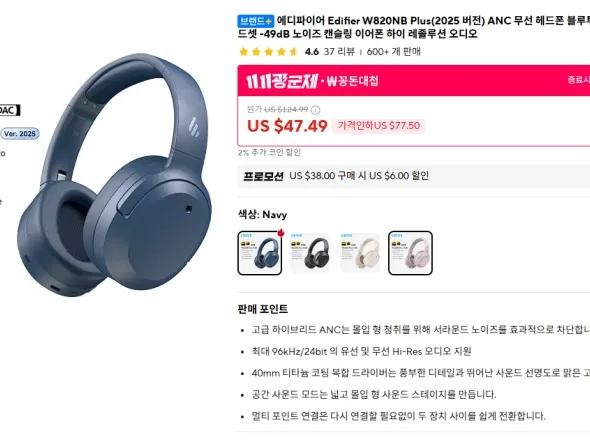Click the 브랜드+ brand badge
The width and height of the screenshot is (590, 442).
click(x=255, y=21)
